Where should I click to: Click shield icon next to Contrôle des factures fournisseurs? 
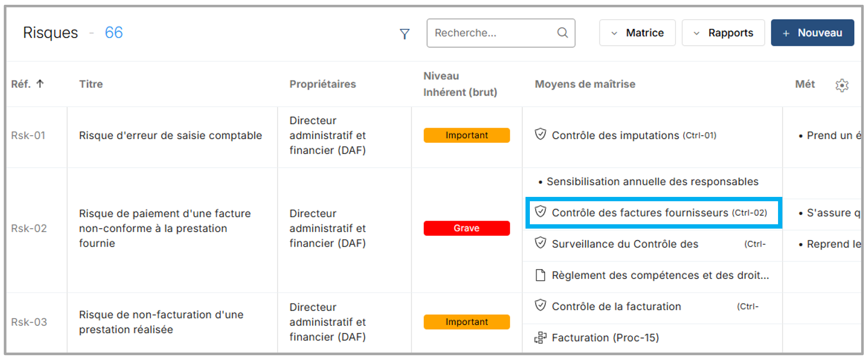click(x=540, y=212)
